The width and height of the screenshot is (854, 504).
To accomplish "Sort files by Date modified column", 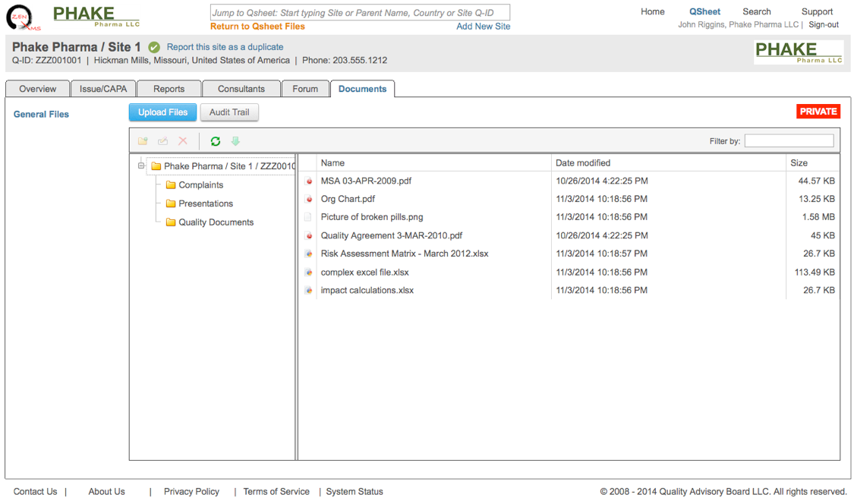I will (x=583, y=163).
